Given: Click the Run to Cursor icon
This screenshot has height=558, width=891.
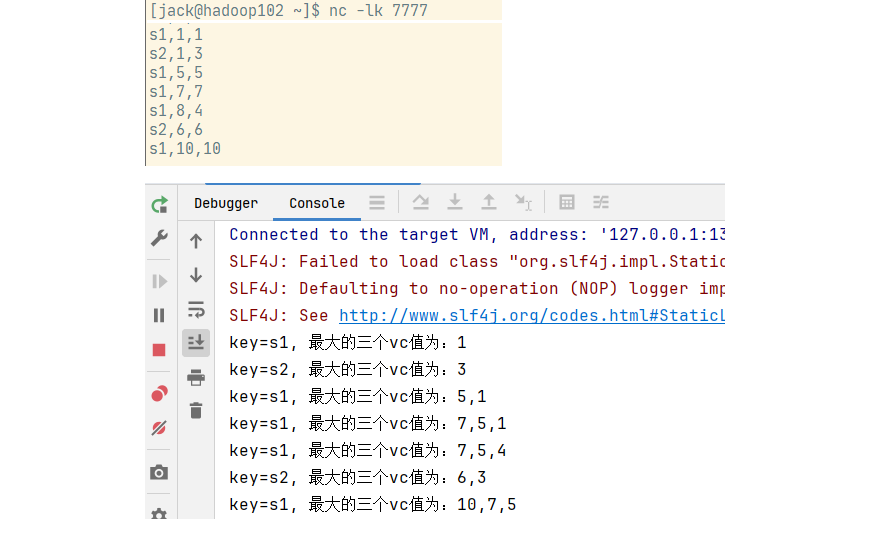Looking at the screenshot, I should 523,202.
